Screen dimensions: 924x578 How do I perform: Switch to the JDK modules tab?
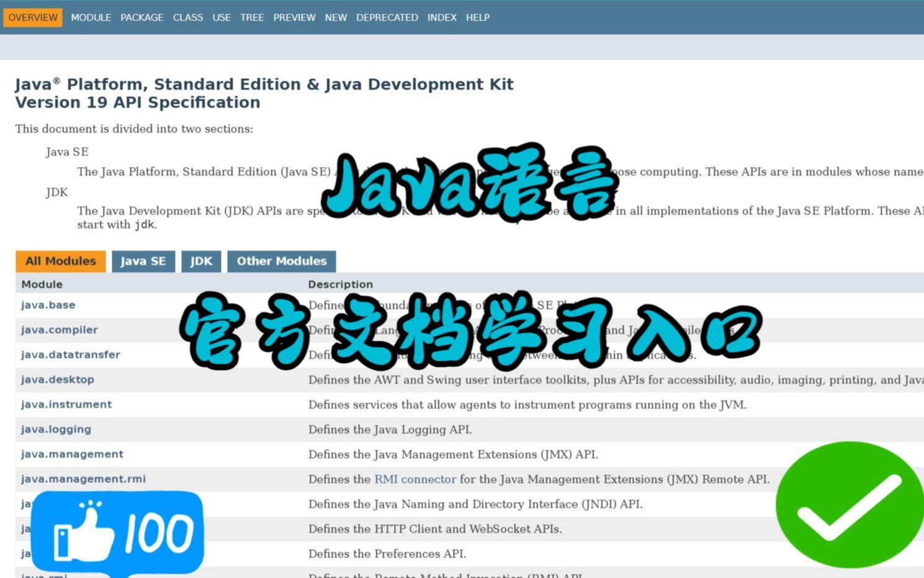pyautogui.click(x=201, y=261)
